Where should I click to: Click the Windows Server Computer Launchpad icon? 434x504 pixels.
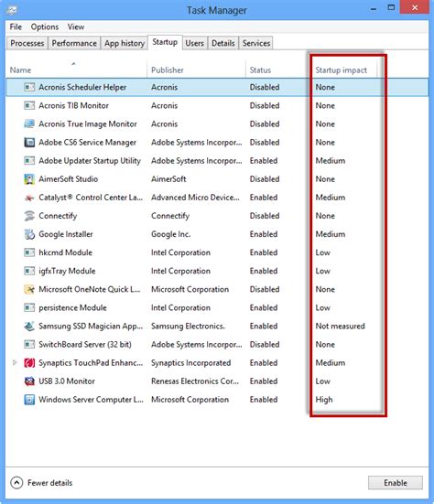29,400
